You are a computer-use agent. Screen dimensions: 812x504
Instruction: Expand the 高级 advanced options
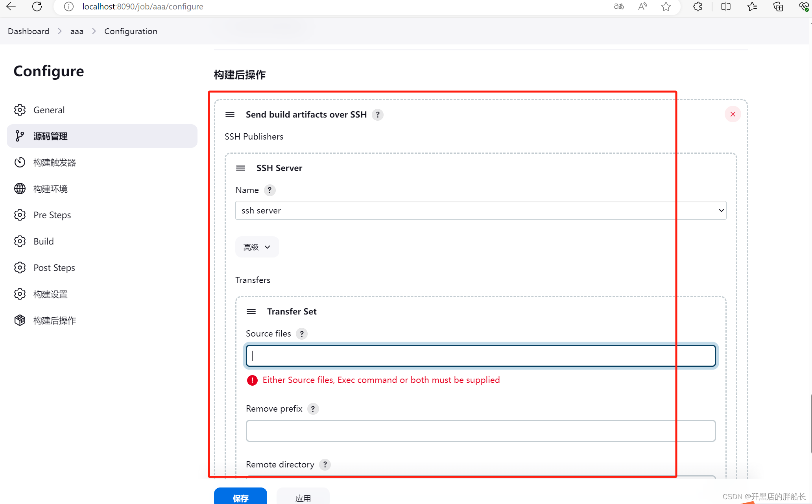point(257,247)
